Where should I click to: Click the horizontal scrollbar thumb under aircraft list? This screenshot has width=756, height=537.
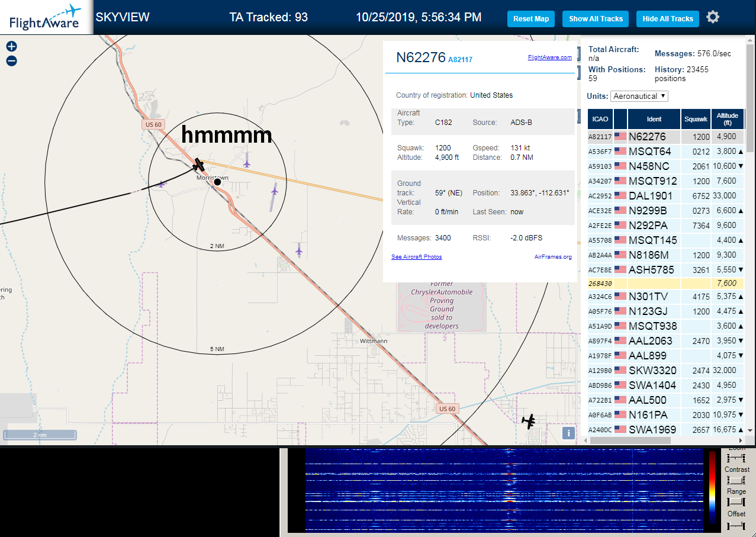pyautogui.click(x=631, y=440)
